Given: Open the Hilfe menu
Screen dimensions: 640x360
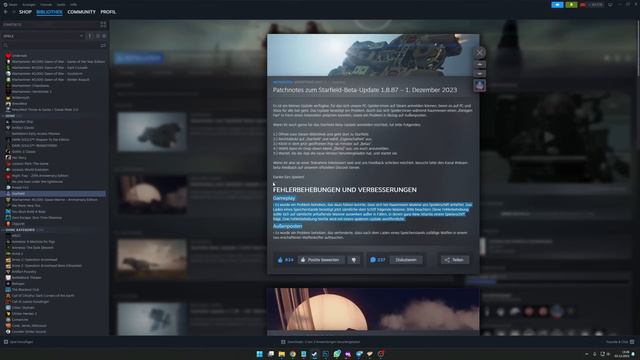Looking at the screenshot, I should click(x=73, y=4).
